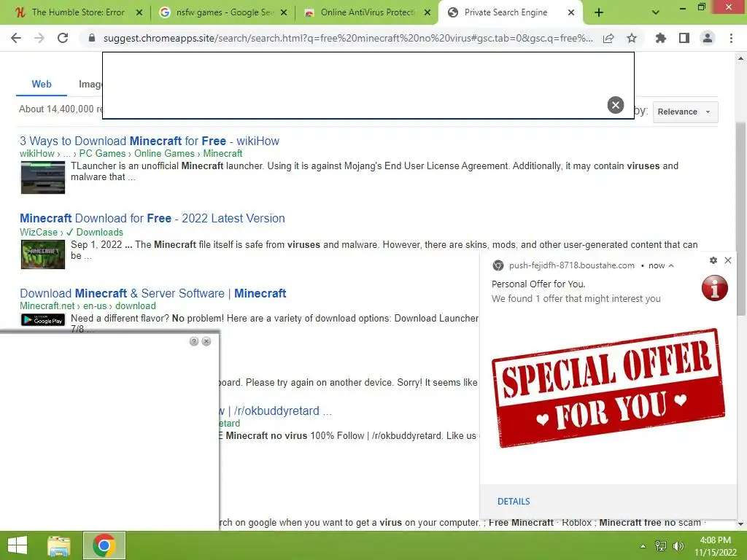The image size is (747, 560).
Task: Click the red info icon in notification
Action: coord(715,288)
